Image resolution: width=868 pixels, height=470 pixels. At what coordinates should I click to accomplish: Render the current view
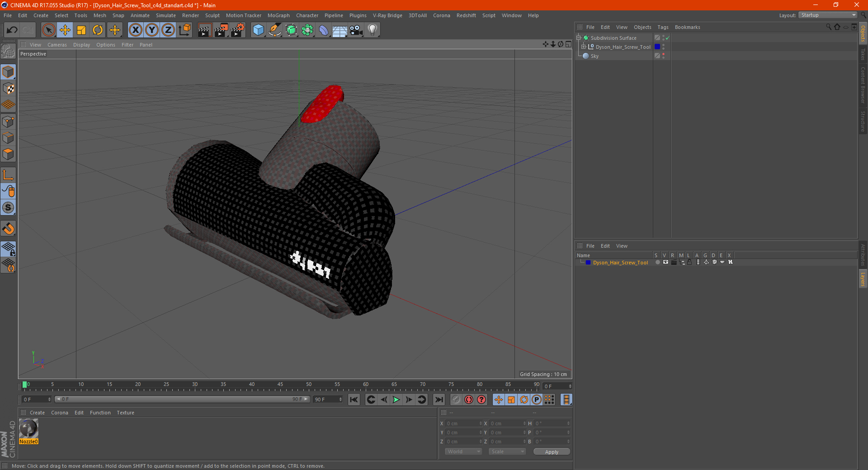pos(204,30)
